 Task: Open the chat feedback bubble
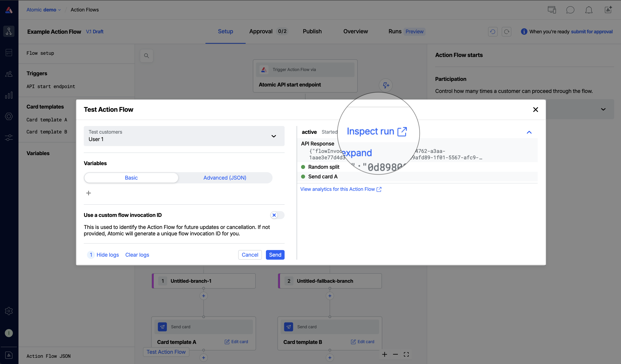pyautogui.click(x=570, y=10)
